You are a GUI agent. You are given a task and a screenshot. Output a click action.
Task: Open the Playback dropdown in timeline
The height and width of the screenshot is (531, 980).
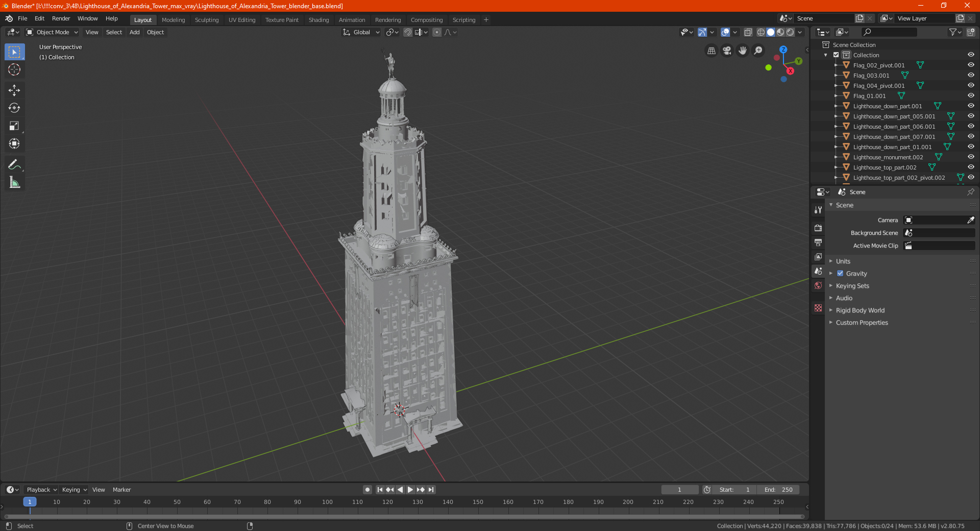coord(41,490)
